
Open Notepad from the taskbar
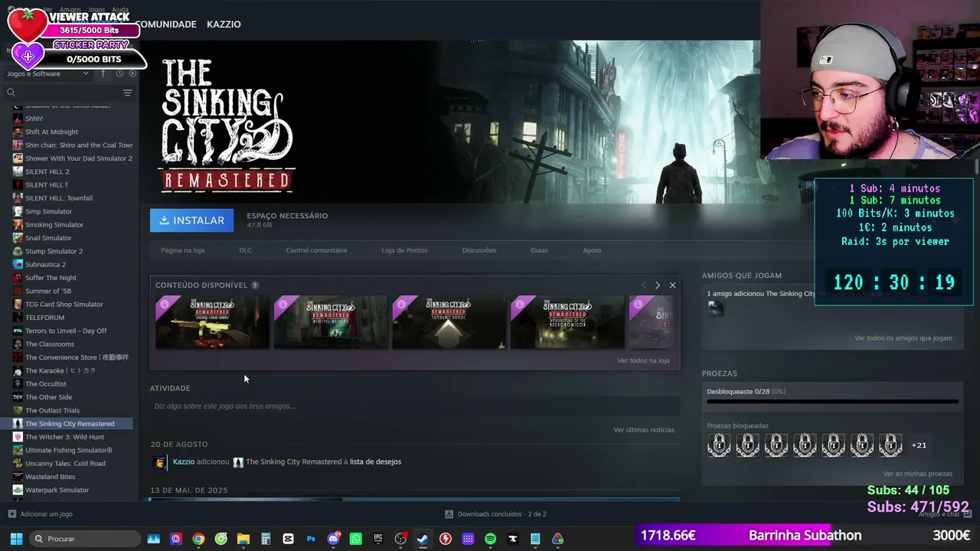[535, 539]
